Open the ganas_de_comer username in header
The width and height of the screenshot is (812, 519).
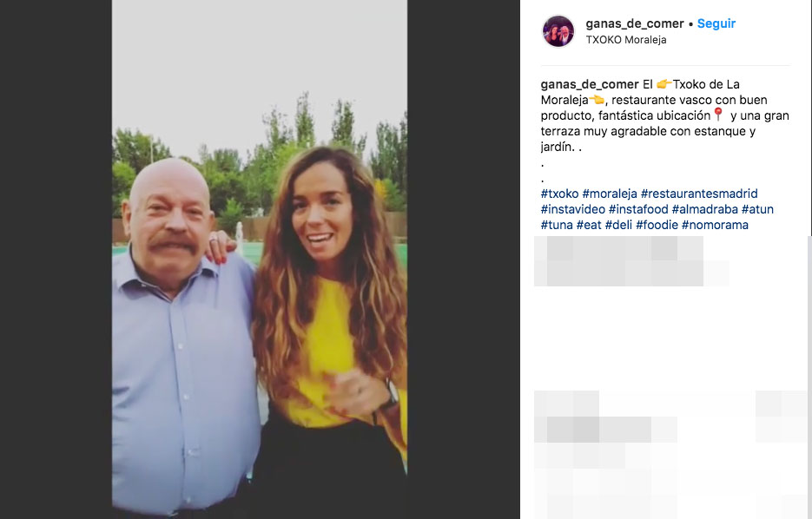[x=634, y=23]
